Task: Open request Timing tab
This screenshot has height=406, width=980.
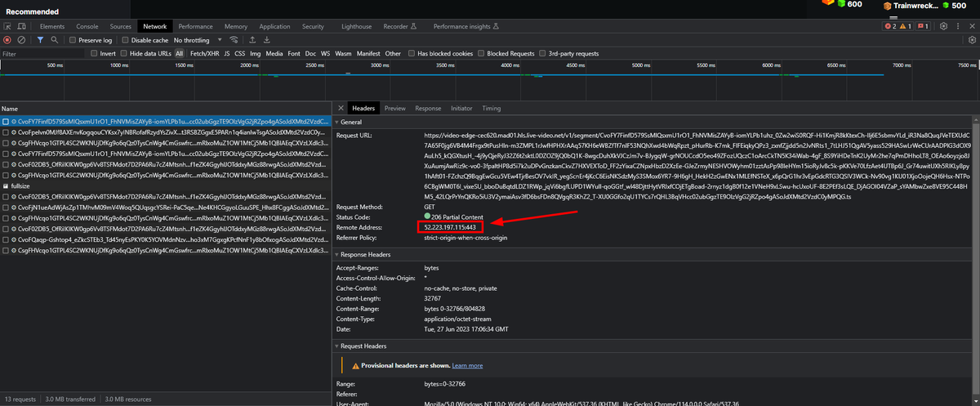Action: 492,108
